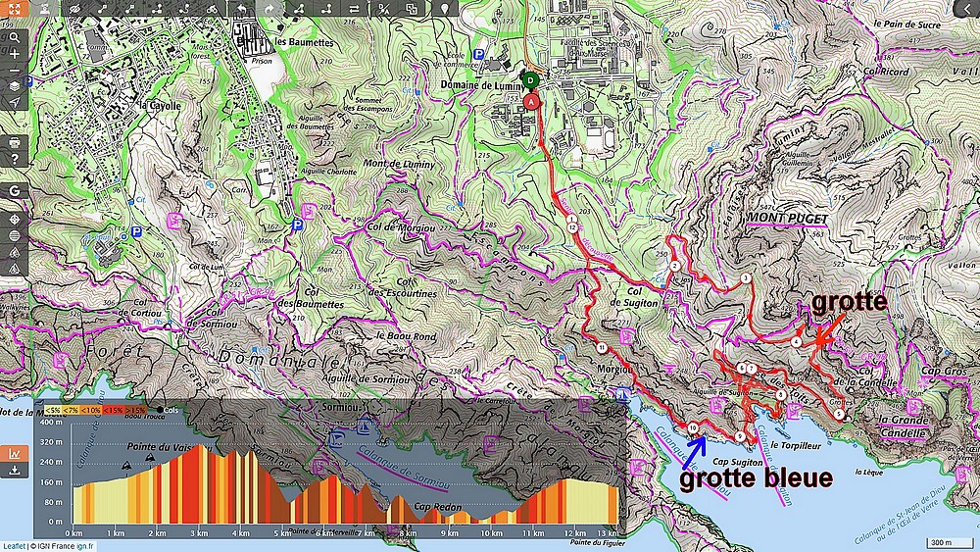The image size is (980, 552).
Task: Select waypoint 10 near grotte bleue
Action: coord(693,428)
